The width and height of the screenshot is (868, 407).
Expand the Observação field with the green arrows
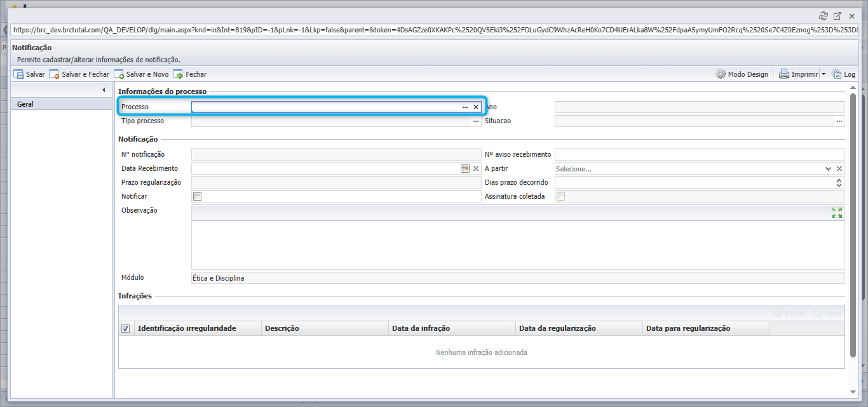[x=837, y=213]
